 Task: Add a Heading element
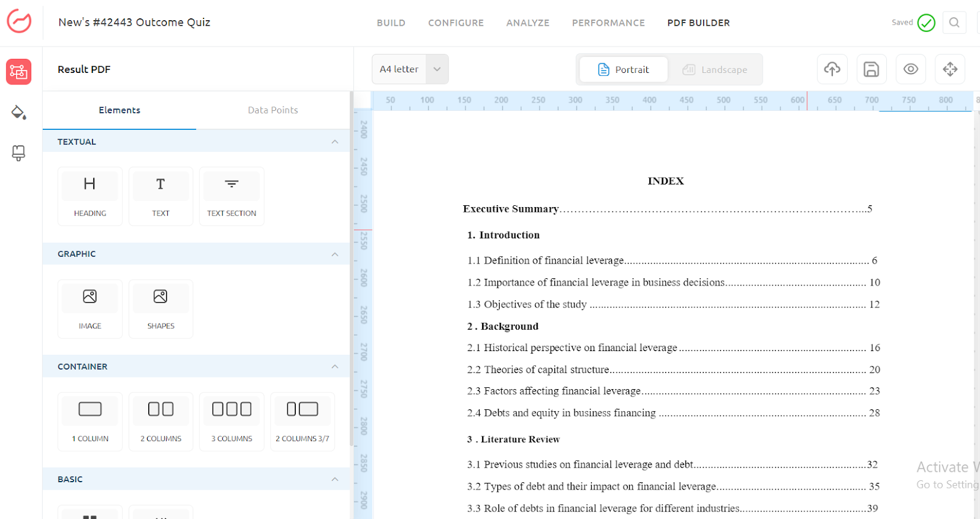coord(90,196)
